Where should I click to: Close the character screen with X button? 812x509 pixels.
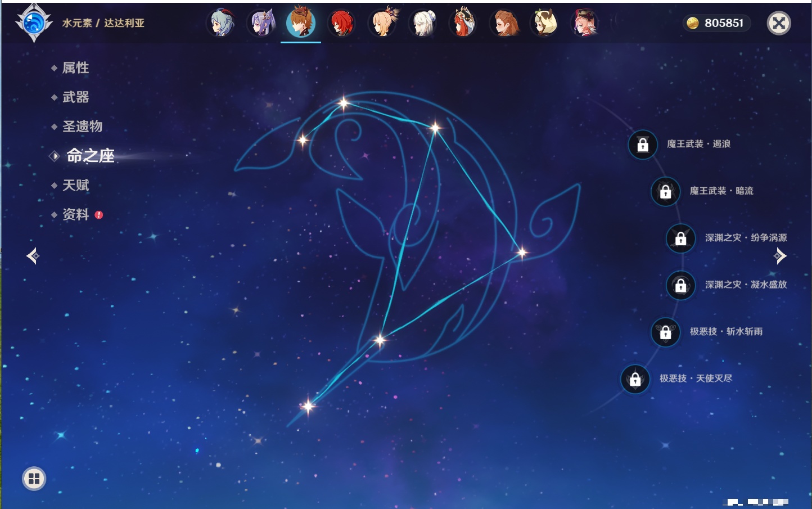pos(779,23)
